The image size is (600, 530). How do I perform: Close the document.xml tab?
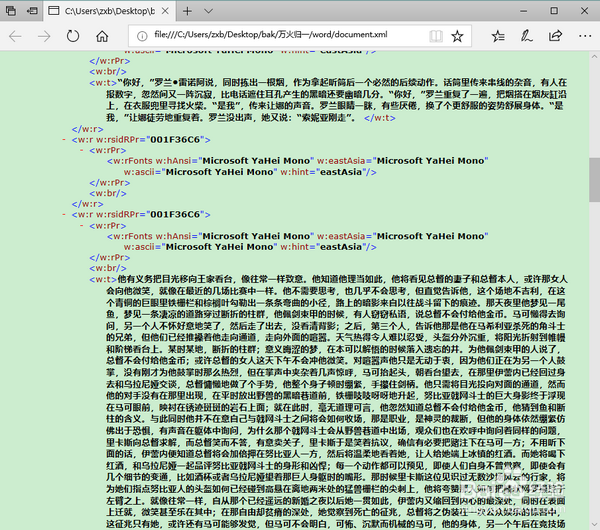click(165, 11)
